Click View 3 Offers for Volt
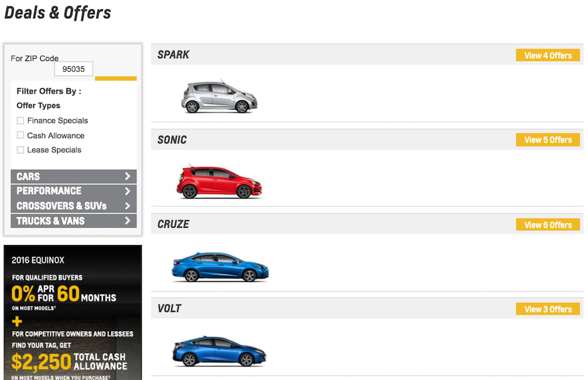 click(547, 309)
